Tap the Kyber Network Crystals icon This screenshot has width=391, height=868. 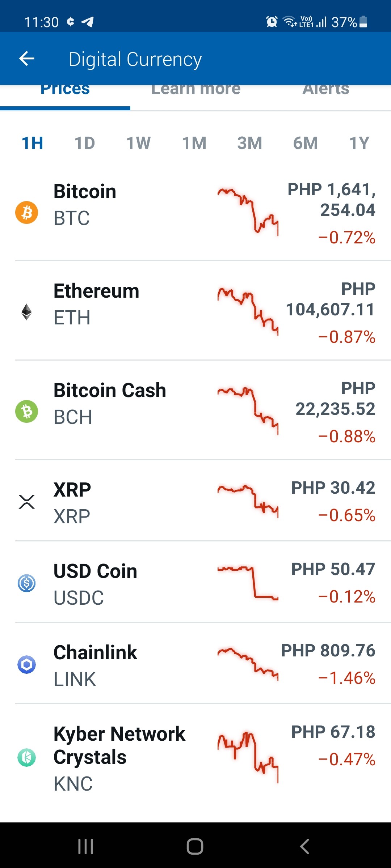26,757
